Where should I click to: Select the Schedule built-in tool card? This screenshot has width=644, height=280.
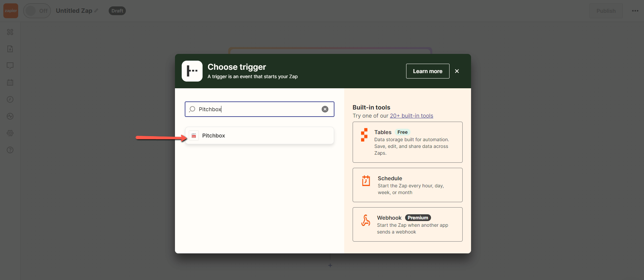[407, 185]
